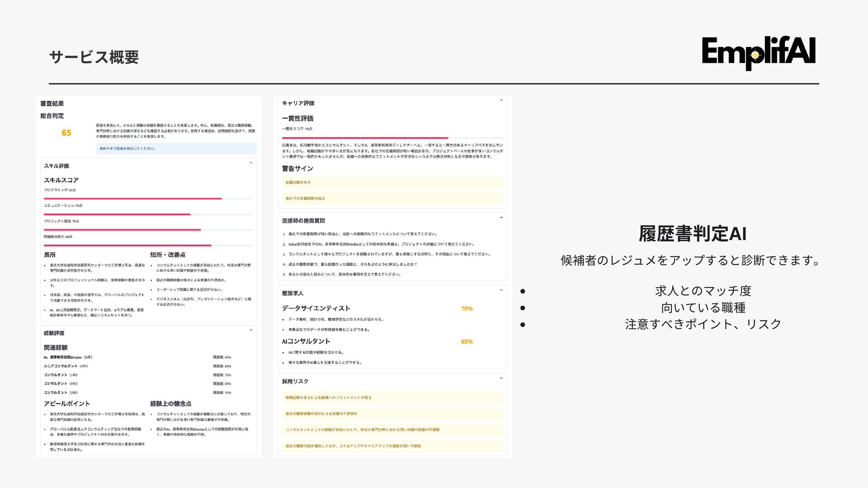Click the blue 条件付きで面接を検討 notice banner
868x488 pixels.
(x=176, y=148)
